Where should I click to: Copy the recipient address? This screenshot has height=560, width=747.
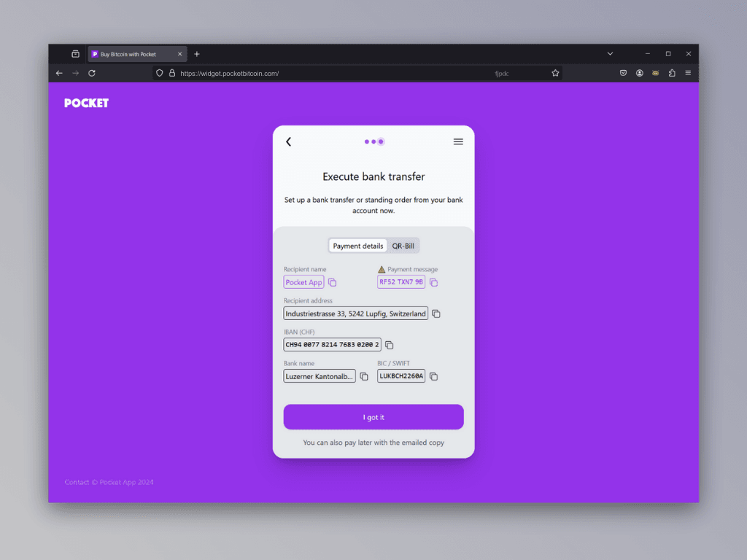(x=436, y=314)
